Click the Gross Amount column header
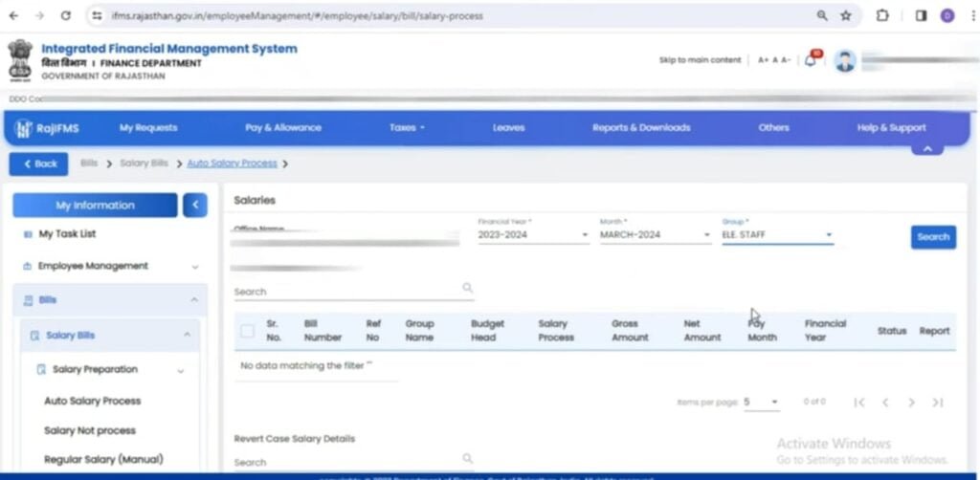The height and width of the screenshot is (480, 980). tap(630, 331)
